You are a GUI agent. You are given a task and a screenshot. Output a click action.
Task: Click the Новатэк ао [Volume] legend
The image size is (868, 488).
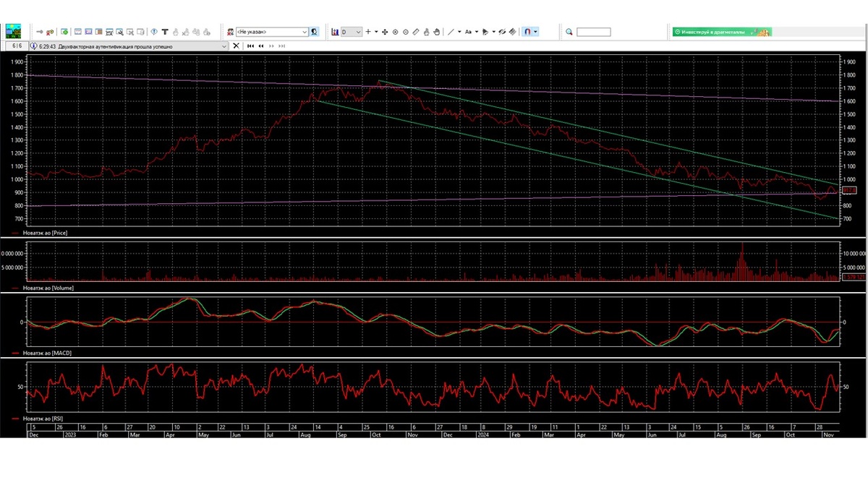pyautogui.click(x=50, y=288)
